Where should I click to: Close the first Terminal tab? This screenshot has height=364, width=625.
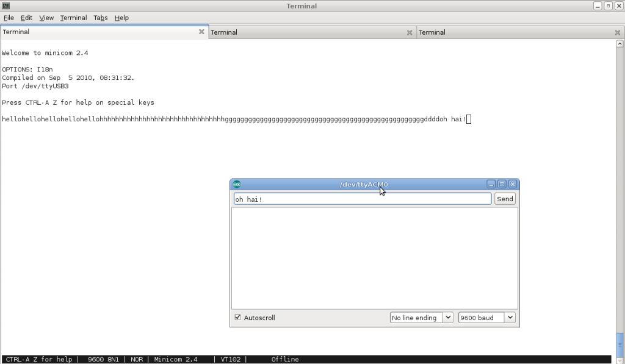(201, 32)
